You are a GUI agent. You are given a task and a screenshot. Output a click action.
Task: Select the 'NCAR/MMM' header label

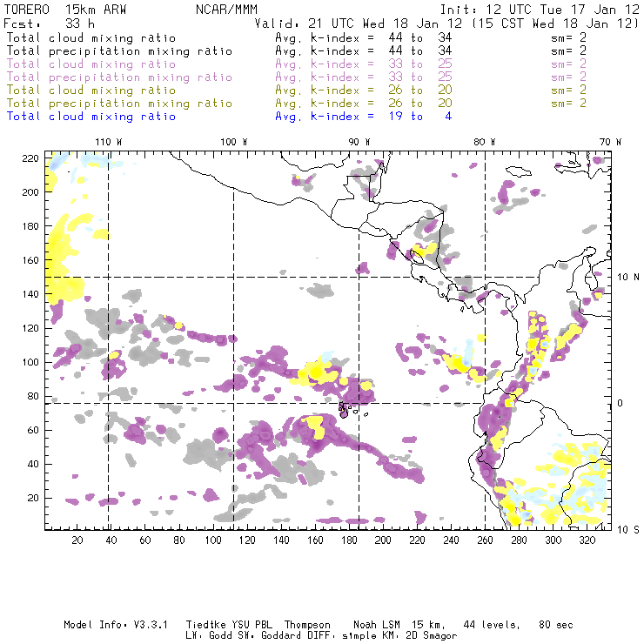(226, 10)
